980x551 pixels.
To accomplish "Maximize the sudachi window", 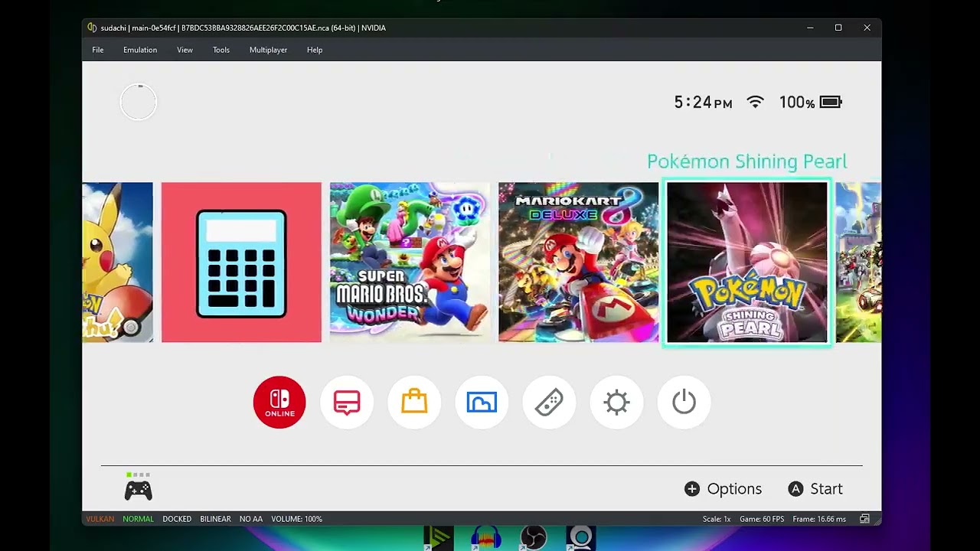I will [x=838, y=28].
